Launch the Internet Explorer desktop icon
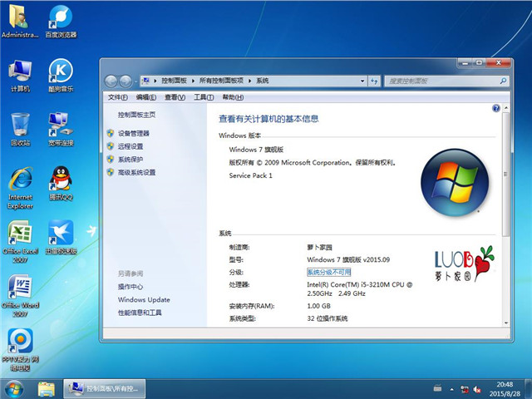The width and height of the screenshot is (532, 399). pos(20,188)
